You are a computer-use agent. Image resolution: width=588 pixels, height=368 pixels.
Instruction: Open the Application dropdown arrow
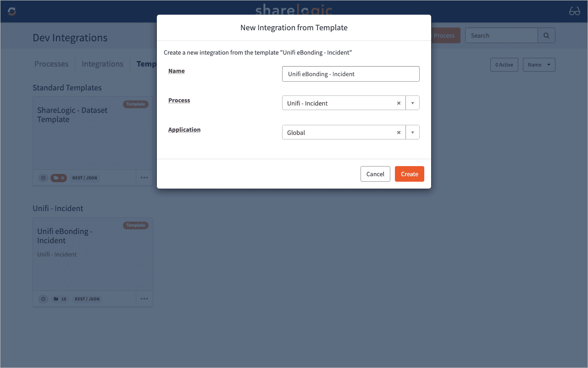click(412, 133)
